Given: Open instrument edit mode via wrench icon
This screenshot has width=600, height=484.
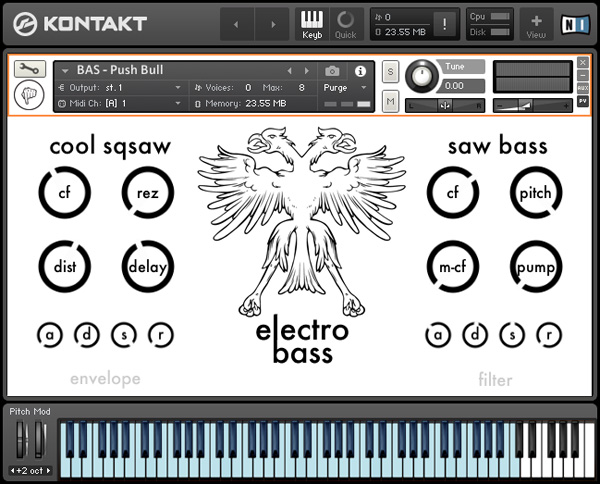Looking at the screenshot, I should tap(30, 69).
